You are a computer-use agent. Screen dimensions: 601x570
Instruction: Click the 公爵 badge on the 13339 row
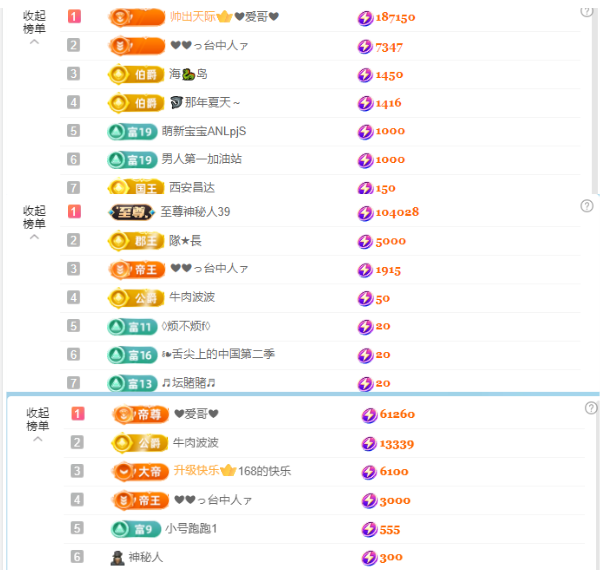tap(140, 443)
